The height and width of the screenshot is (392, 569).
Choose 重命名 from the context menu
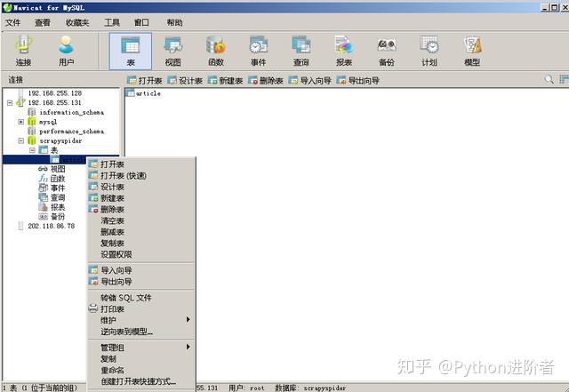141,370
